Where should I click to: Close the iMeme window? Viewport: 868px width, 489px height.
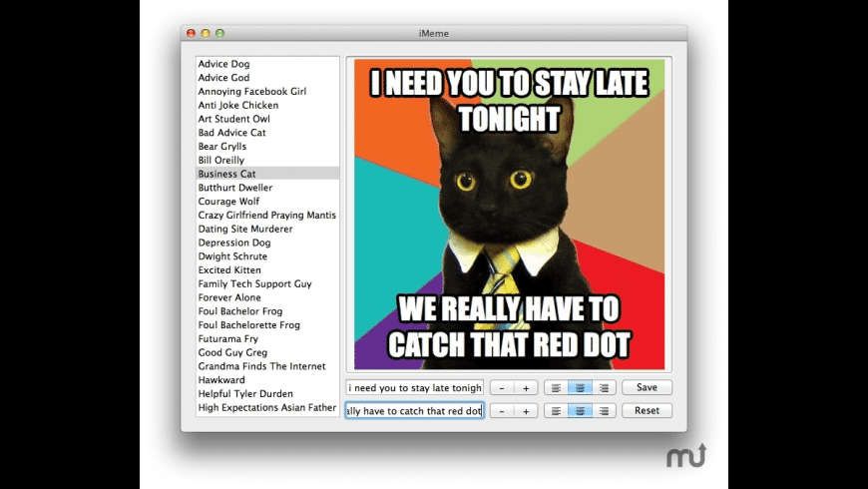191,33
